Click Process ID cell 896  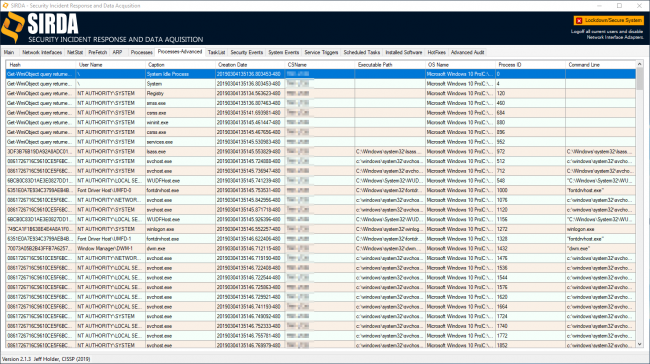[x=530, y=132]
